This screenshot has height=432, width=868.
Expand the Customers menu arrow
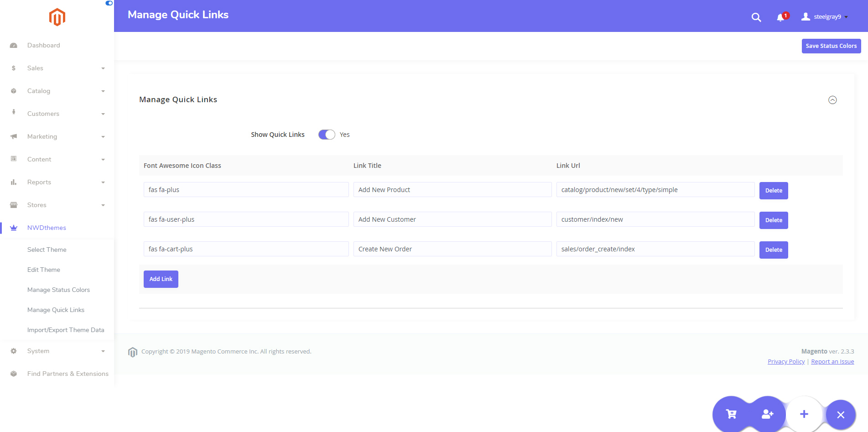click(103, 114)
